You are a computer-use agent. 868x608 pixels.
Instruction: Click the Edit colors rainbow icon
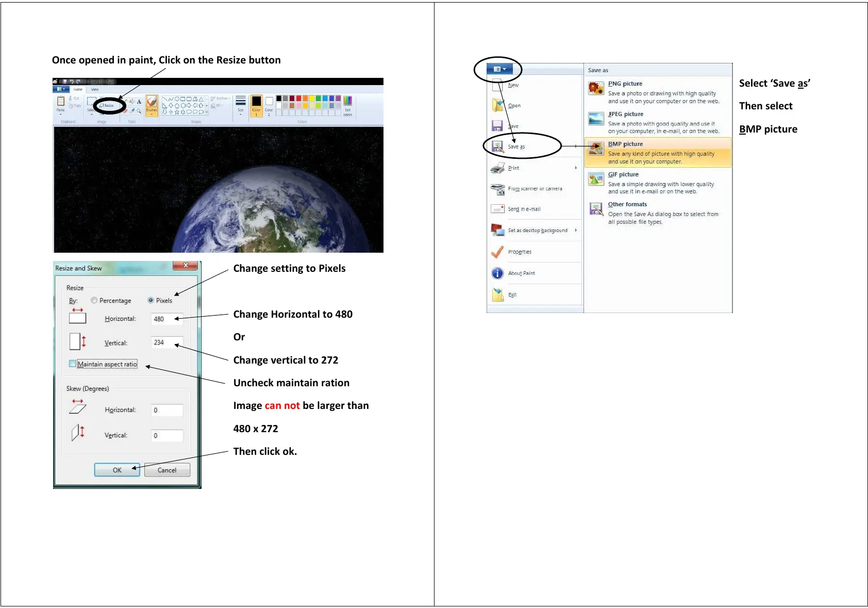(x=347, y=101)
